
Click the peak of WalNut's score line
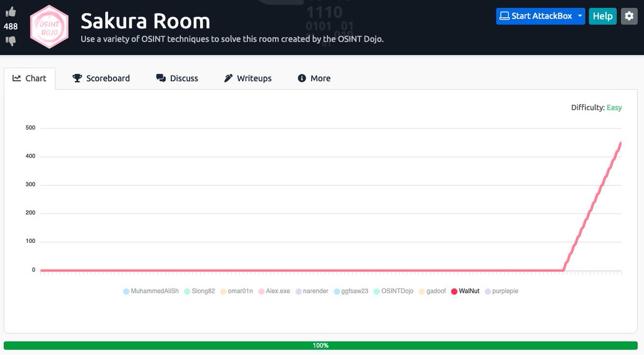pyautogui.click(x=621, y=143)
